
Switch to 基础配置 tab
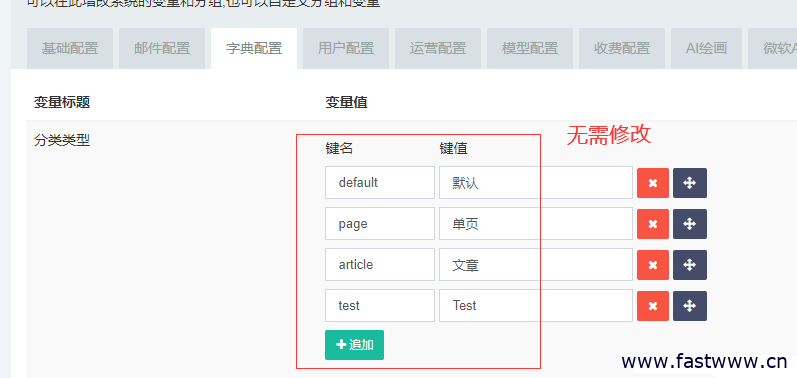coord(70,48)
